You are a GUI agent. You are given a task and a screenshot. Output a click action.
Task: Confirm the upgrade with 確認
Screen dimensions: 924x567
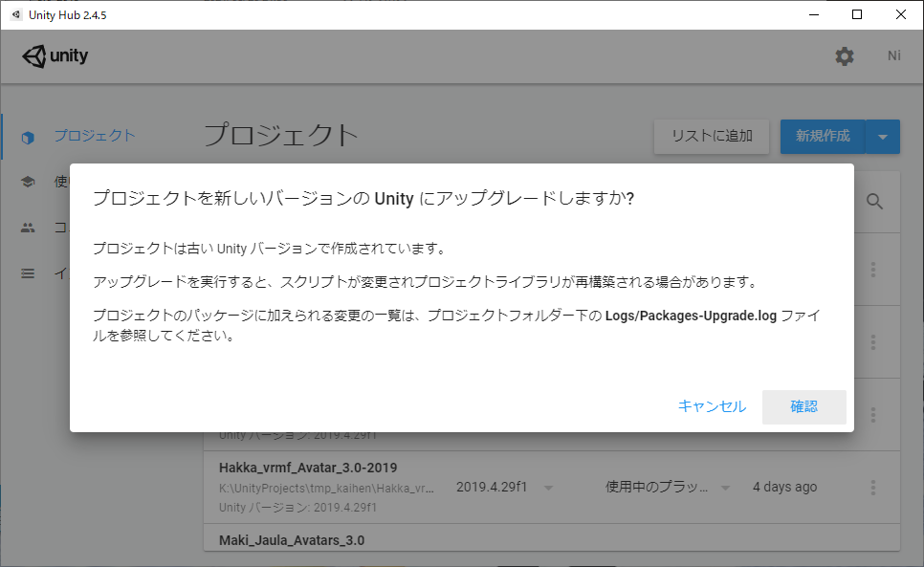point(803,405)
